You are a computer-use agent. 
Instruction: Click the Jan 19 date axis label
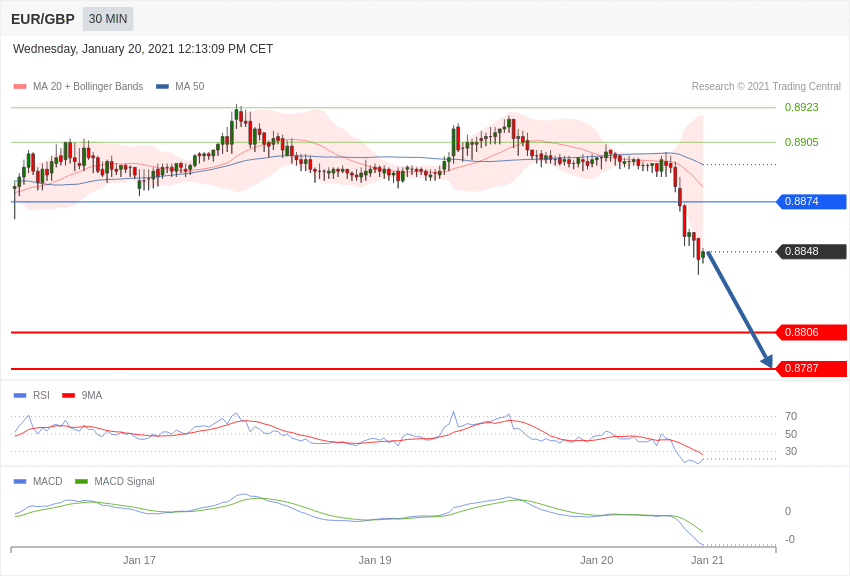click(x=375, y=560)
